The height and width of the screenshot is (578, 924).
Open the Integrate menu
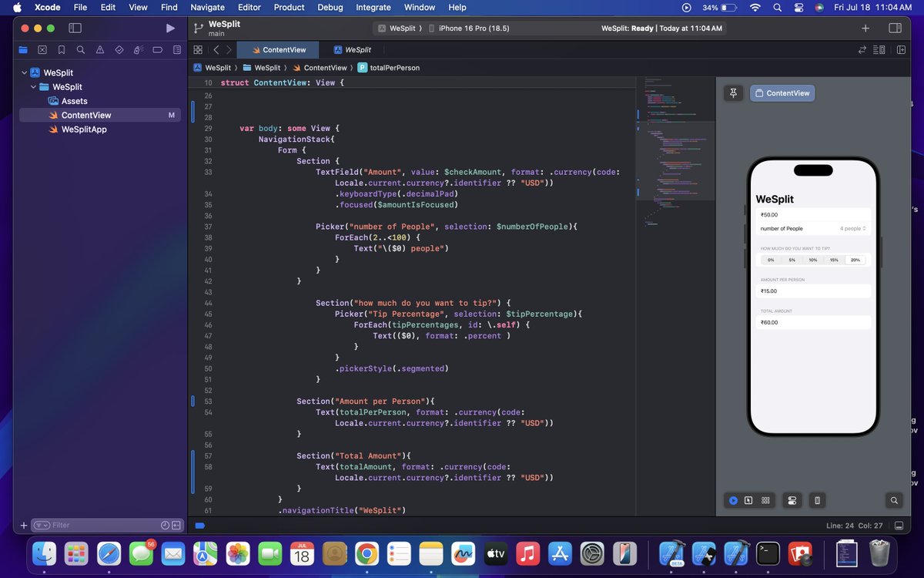(373, 7)
